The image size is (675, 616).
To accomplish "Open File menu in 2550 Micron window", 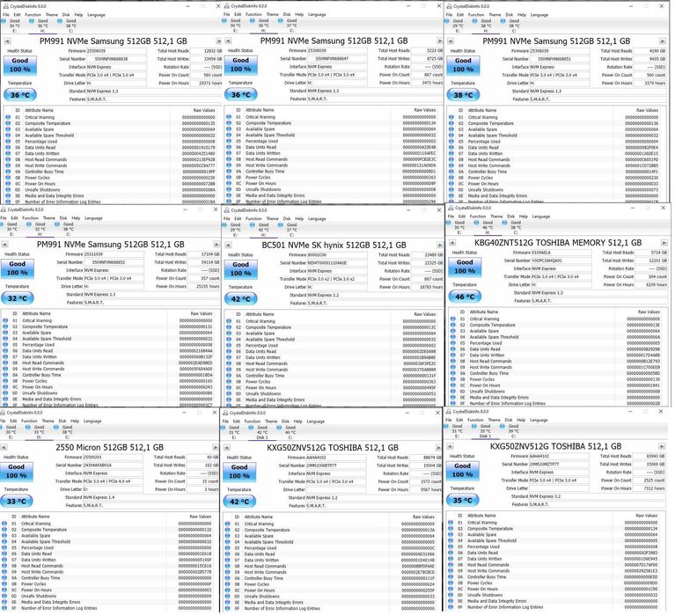I will (2, 421).
